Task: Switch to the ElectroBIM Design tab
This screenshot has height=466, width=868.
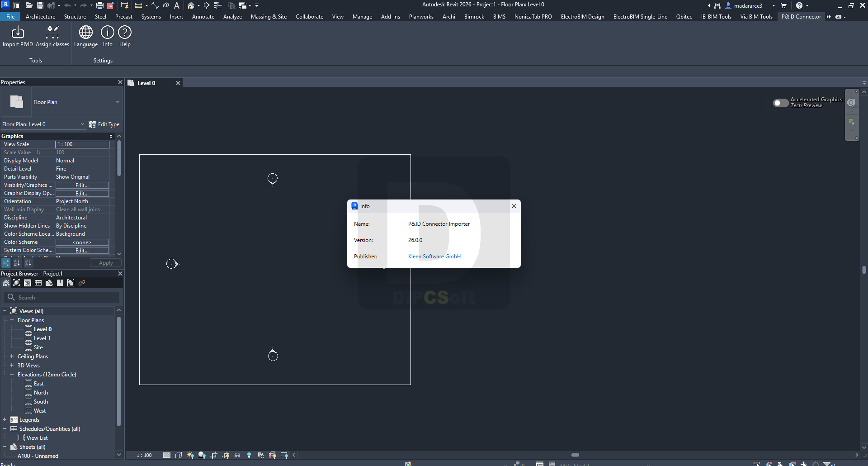Action: (582, 17)
